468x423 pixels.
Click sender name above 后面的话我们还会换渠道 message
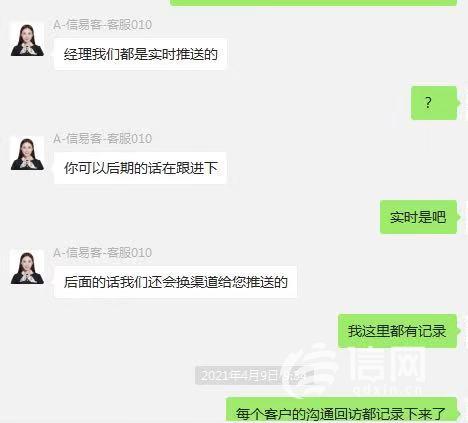click(102, 253)
